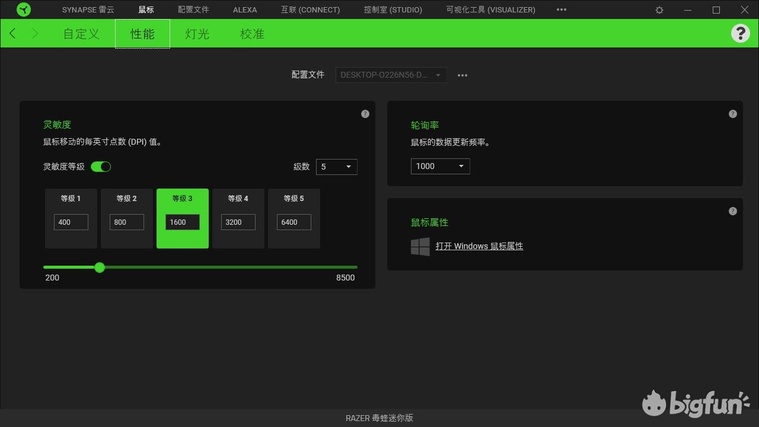This screenshot has height=427, width=759.
Task: Open the 互联 (CONNECT) menu
Action: pos(310,10)
